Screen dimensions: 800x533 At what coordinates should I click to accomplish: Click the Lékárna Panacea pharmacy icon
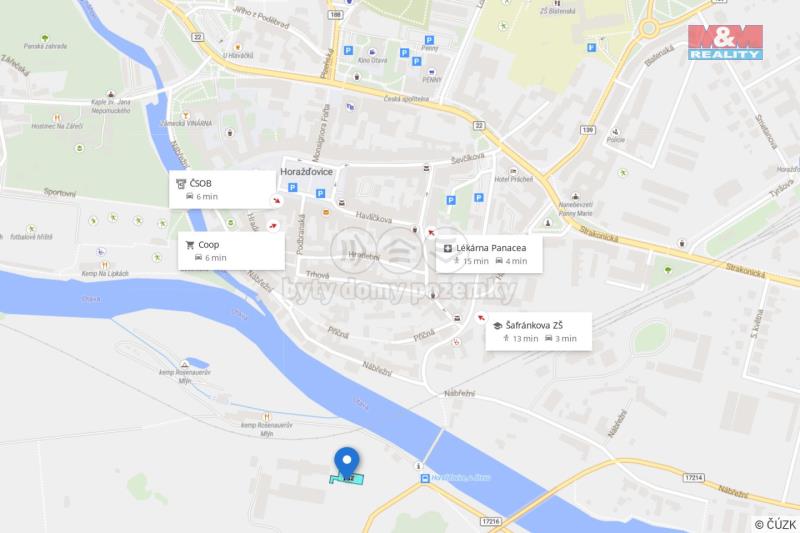click(x=447, y=248)
